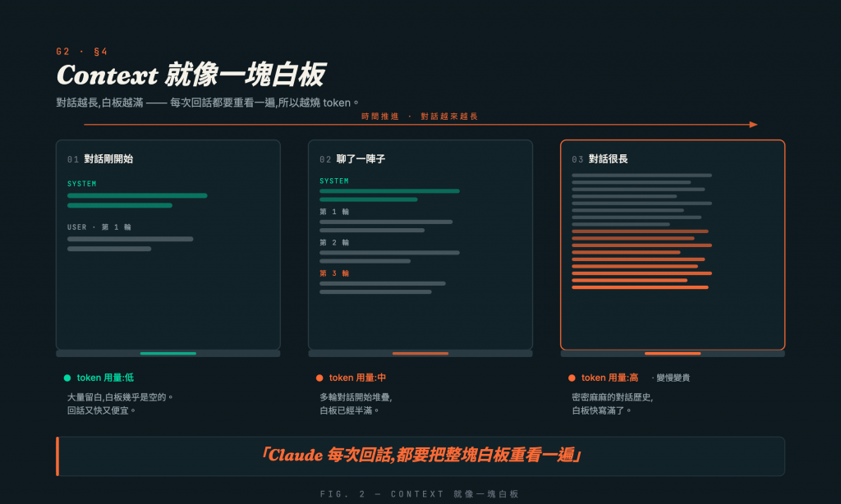
Task: Click the text "大量留白,白板幾乎是空的。"
Action: [121, 397]
